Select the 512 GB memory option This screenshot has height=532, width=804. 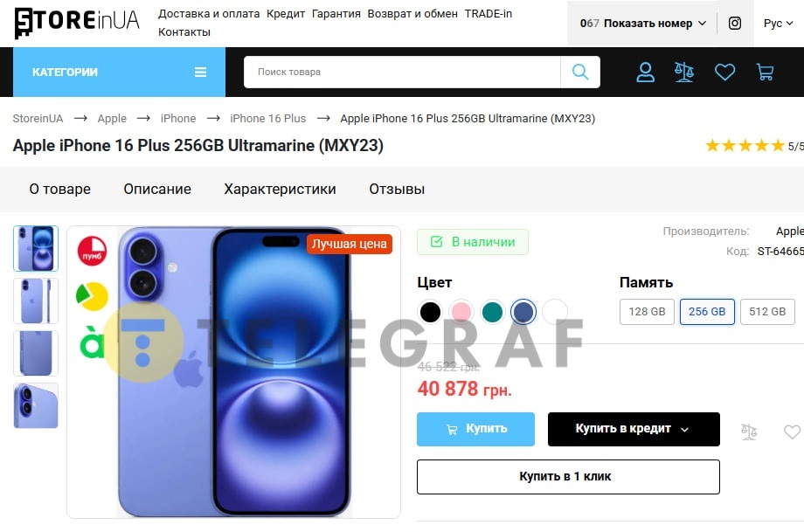pyautogui.click(x=767, y=312)
